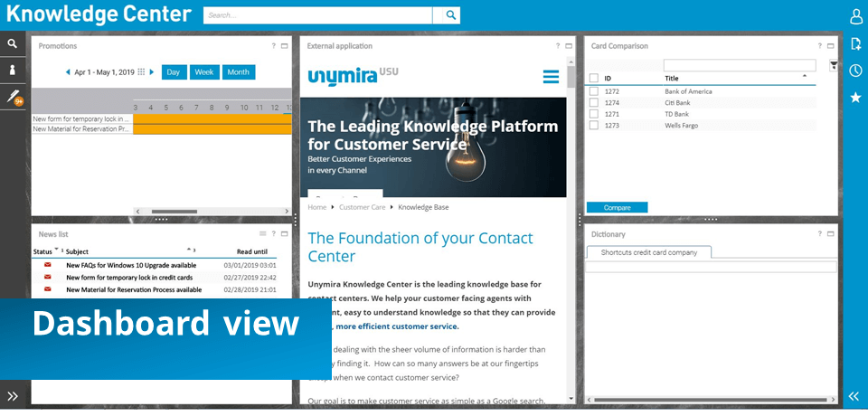Viewport: 868px width, 416px height.
Task: Click the filter icon in Card Comparison
Action: (x=833, y=66)
